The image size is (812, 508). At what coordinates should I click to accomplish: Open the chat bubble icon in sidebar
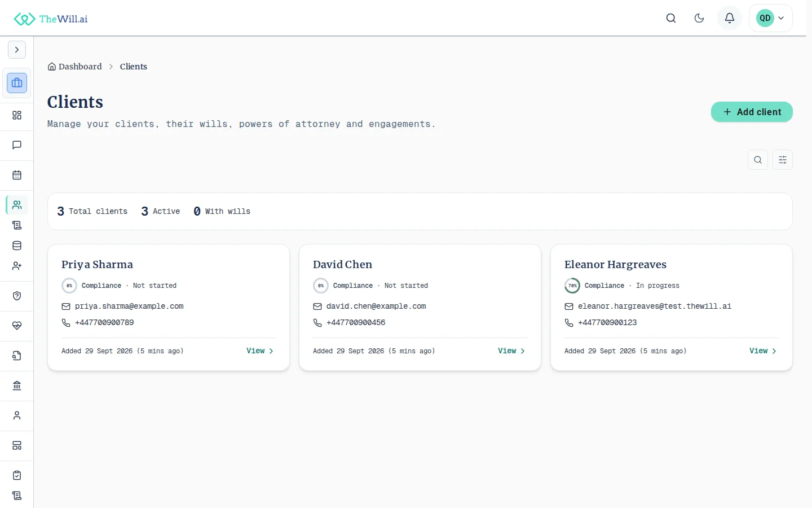point(17,145)
